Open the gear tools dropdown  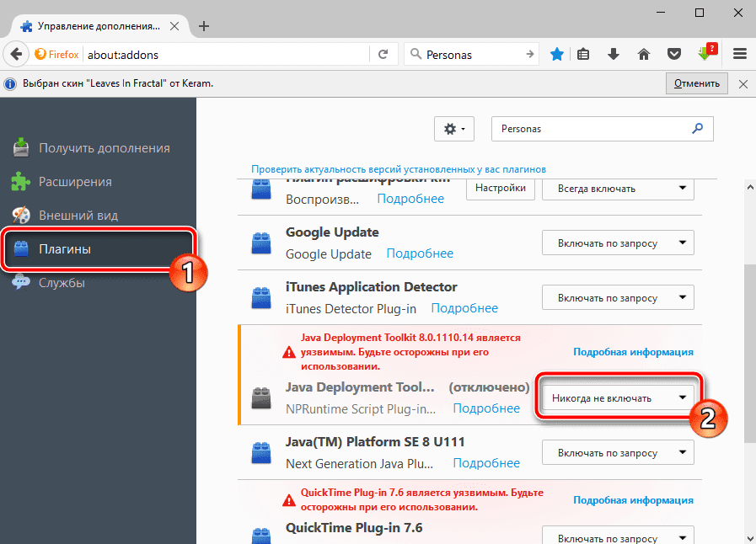(x=454, y=129)
